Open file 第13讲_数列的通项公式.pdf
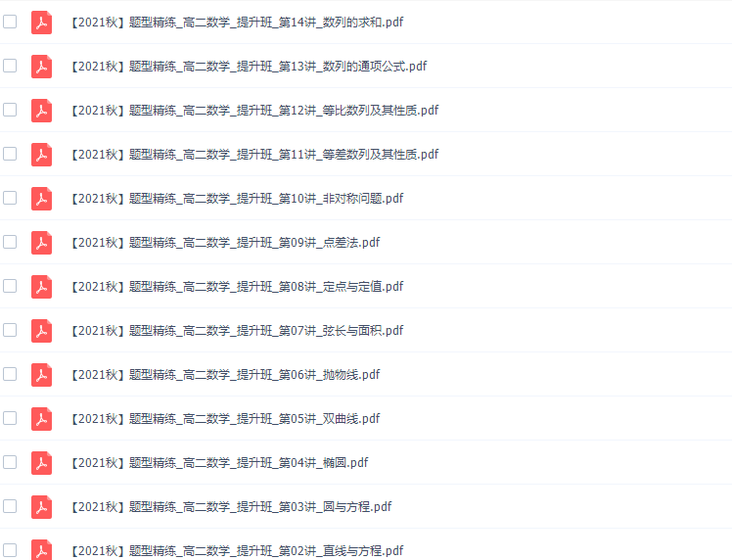This screenshot has height=560, width=732. click(x=249, y=67)
